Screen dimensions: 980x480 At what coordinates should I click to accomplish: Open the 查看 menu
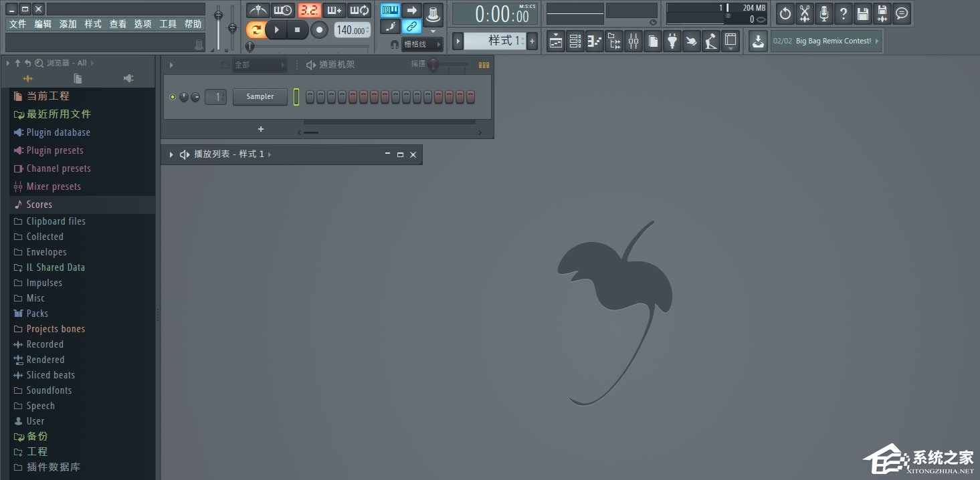(x=118, y=23)
